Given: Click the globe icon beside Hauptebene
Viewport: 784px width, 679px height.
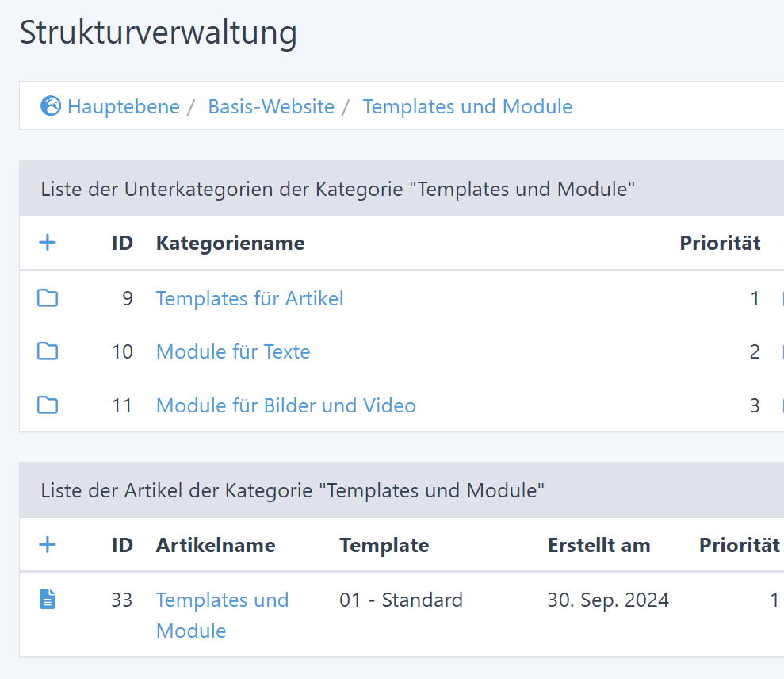Looking at the screenshot, I should (51, 106).
